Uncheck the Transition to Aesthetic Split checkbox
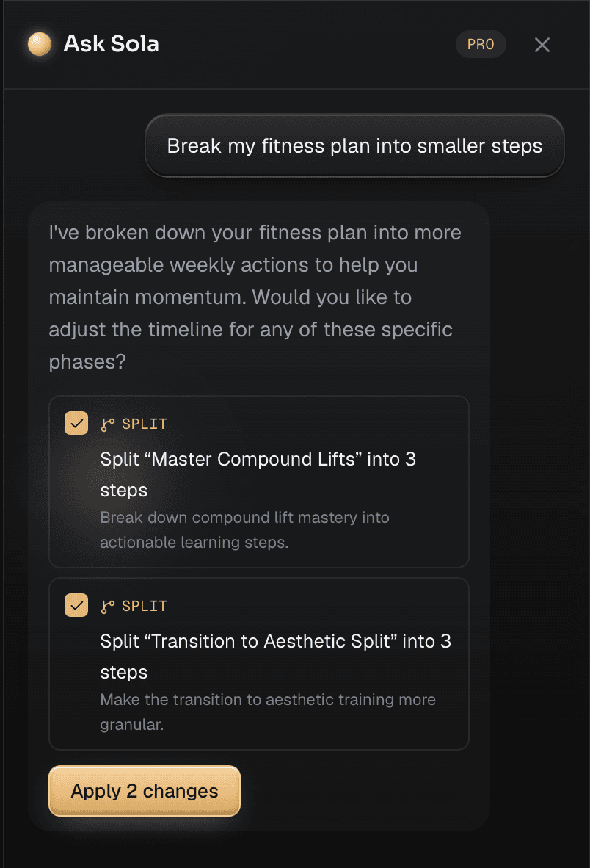The width and height of the screenshot is (590, 868). 76,606
